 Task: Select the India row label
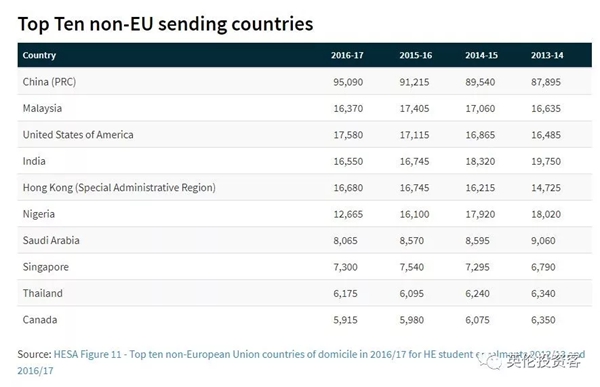pyautogui.click(x=34, y=161)
